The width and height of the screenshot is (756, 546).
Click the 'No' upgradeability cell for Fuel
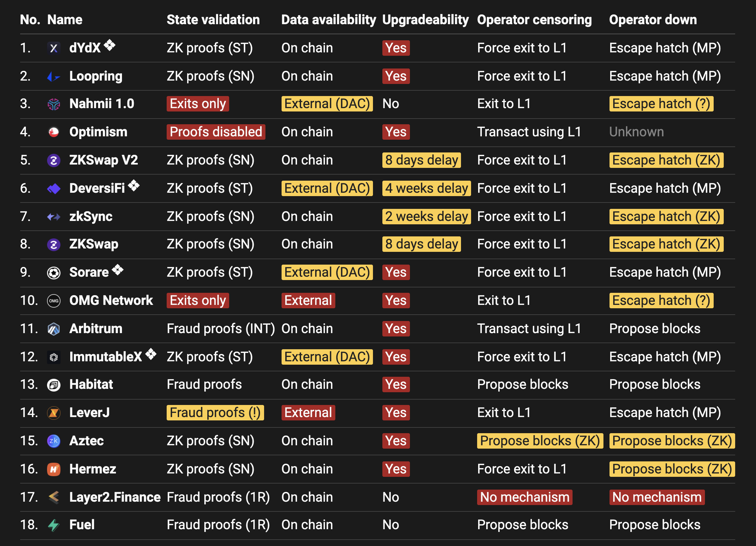click(x=391, y=525)
